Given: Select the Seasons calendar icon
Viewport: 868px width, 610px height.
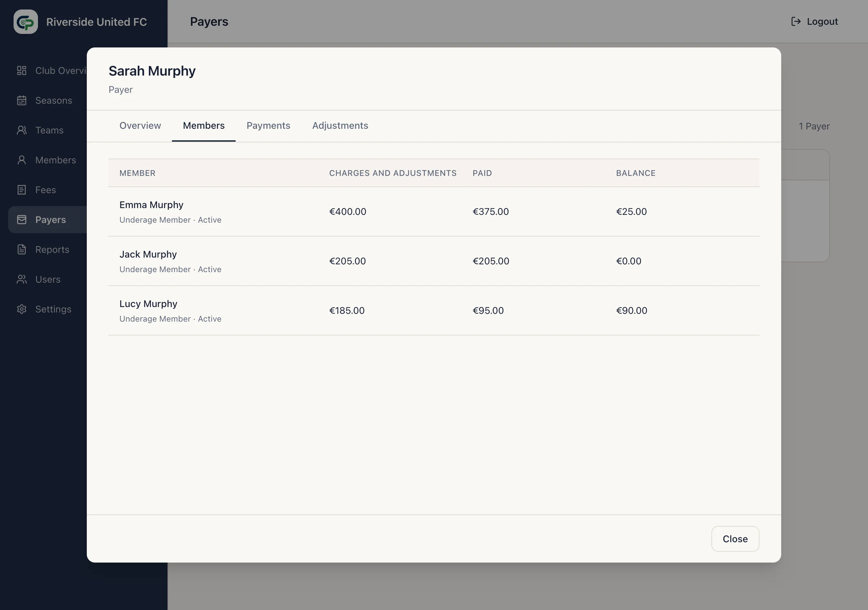Looking at the screenshot, I should [22, 101].
